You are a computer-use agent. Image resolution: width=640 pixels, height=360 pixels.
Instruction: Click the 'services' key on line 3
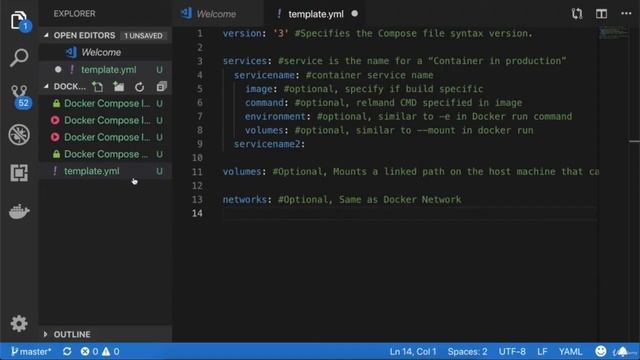pos(244,61)
